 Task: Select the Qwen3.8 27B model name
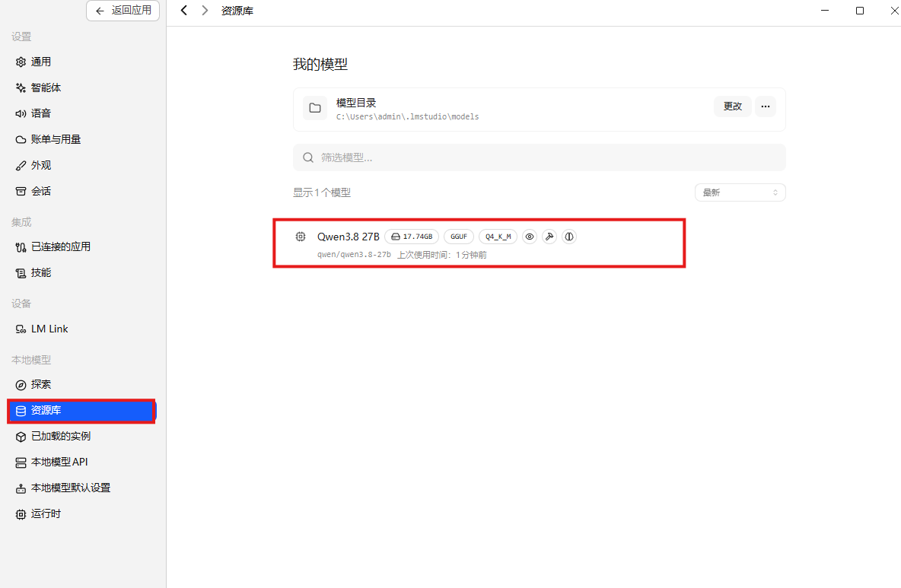[349, 237]
